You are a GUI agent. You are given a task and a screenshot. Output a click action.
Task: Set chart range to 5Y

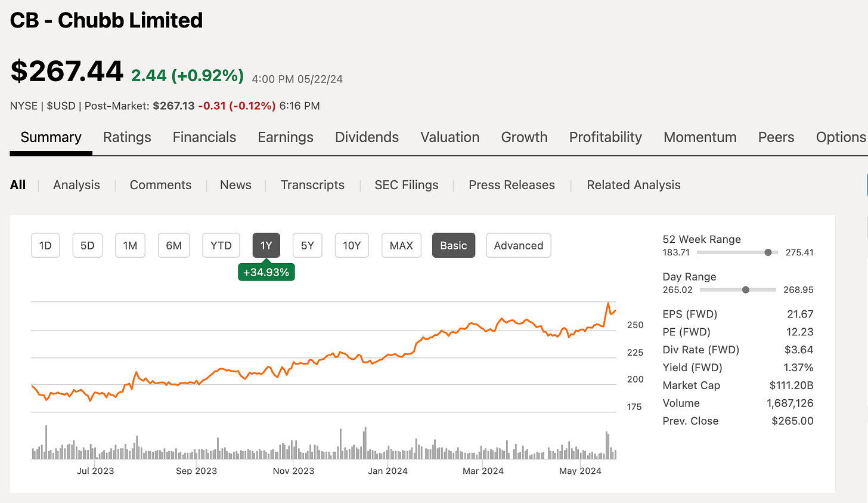[308, 245]
